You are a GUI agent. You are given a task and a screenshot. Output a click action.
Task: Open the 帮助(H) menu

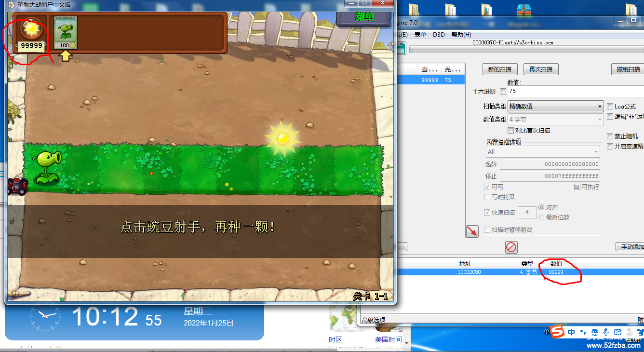(x=461, y=35)
